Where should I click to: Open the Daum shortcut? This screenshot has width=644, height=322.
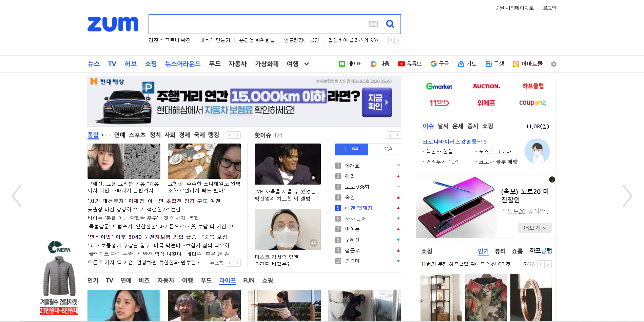(x=380, y=64)
